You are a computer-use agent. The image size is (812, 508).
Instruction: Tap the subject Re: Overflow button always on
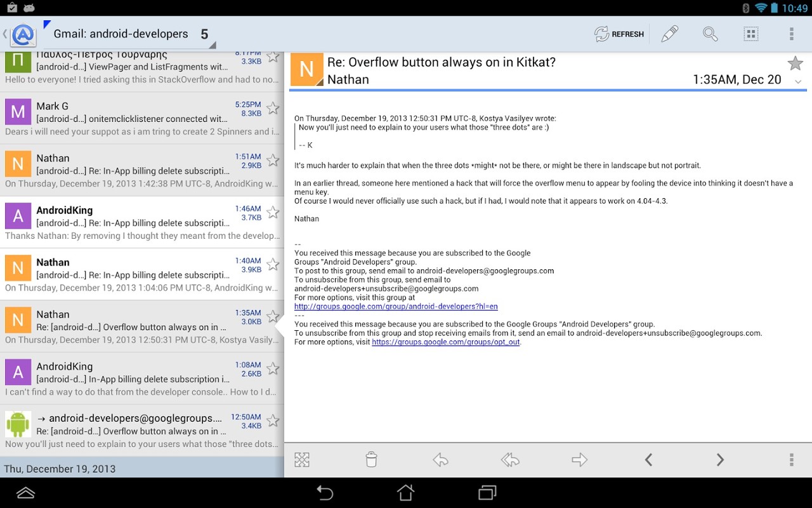pyautogui.click(x=442, y=62)
